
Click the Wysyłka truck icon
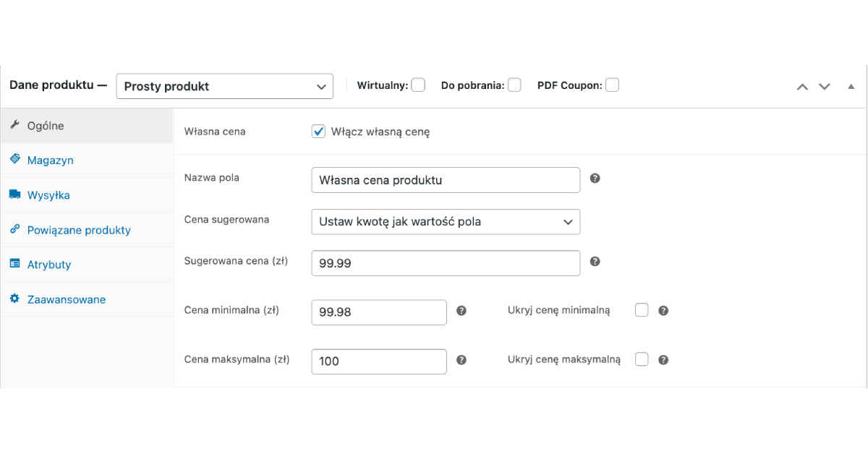14,194
